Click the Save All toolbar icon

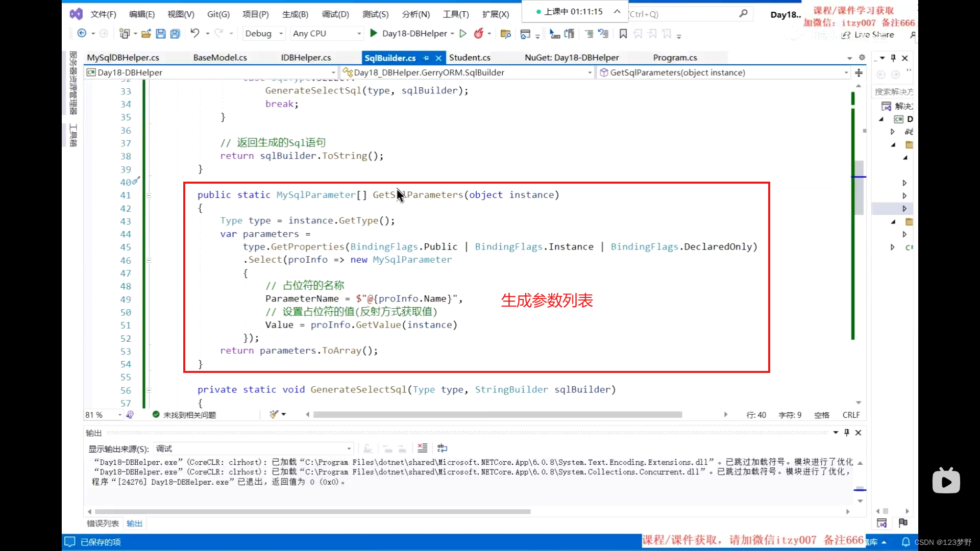(x=175, y=34)
